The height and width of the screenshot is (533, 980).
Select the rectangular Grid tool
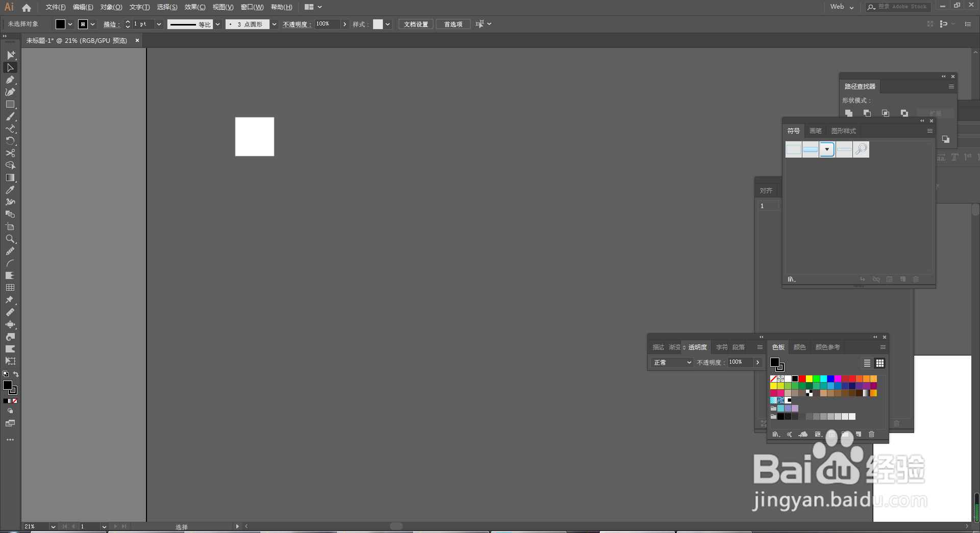10,288
